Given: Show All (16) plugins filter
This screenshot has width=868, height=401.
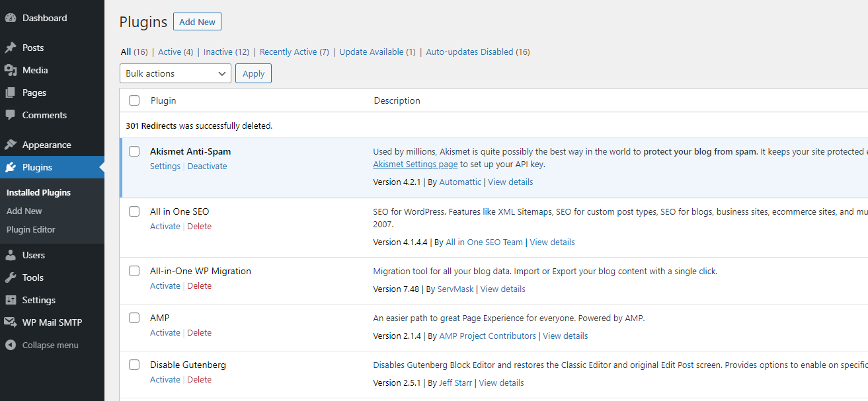Looking at the screenshot, I should pos(134,52).
